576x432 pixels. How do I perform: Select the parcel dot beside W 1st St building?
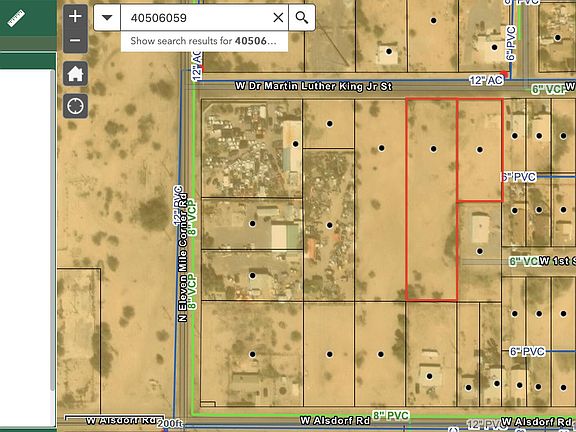click(x=479, y=251)
